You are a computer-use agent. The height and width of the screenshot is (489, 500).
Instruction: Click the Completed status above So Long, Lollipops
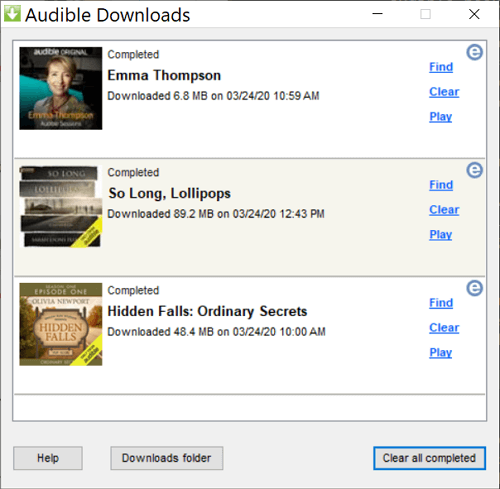[133, 173]
